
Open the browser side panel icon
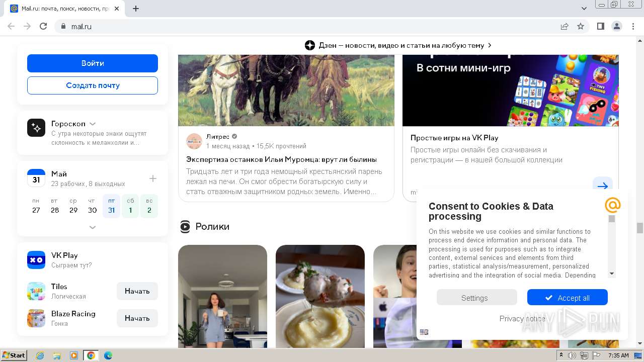601,27
